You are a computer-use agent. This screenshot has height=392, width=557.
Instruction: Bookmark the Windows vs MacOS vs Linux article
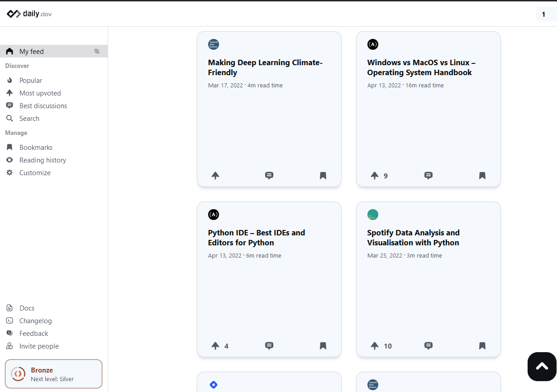coord(482,176)
